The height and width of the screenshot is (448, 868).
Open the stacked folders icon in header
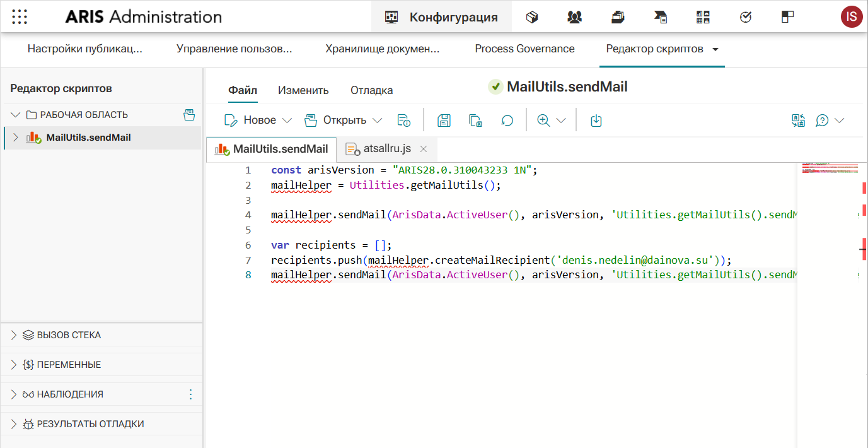pos(618,17)
